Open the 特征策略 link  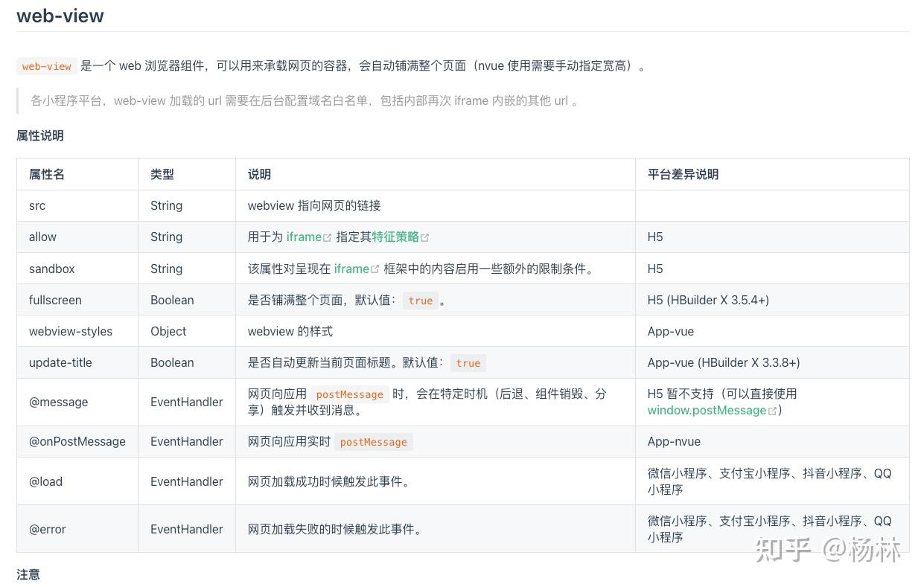pos(395,237)
